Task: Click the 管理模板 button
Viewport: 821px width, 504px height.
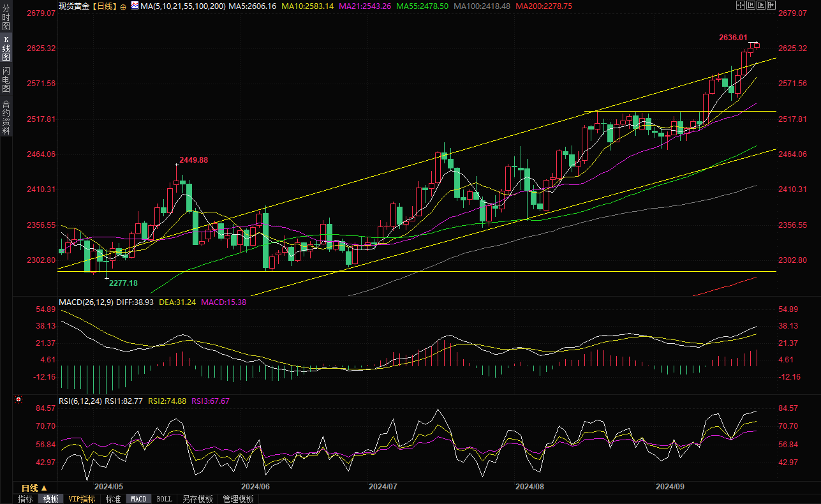Action: pyautogui.click(x=238, y=499)
